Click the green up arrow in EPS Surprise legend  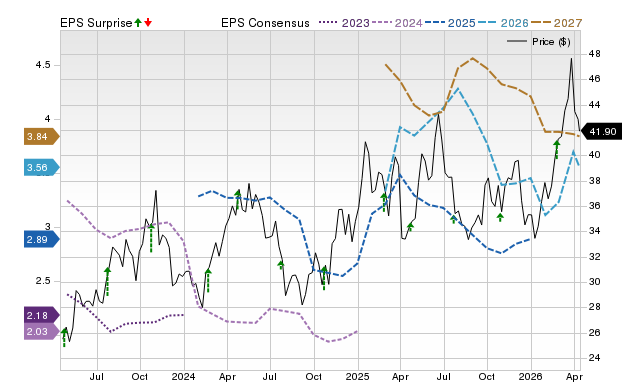click(138, 23)
